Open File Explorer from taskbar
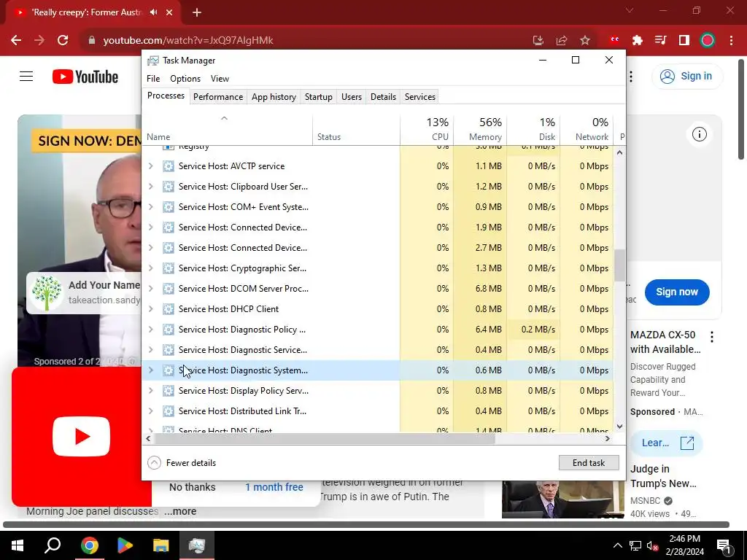 pyautogui.click(x=161, y=545)
